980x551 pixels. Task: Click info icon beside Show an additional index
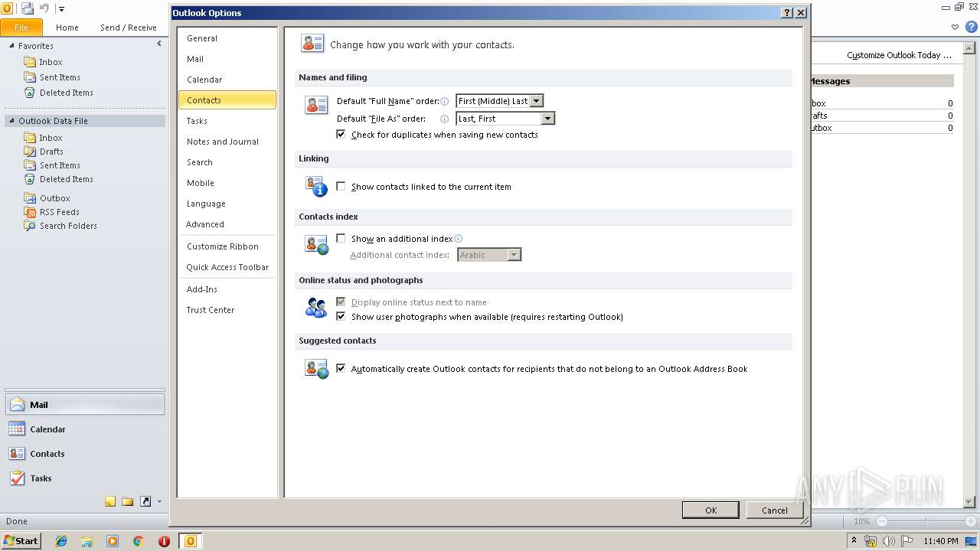(459, 239)
